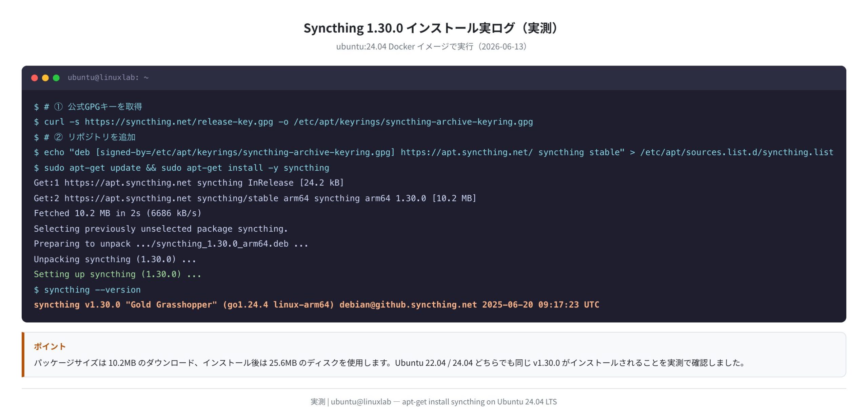Click the orange "syncthing v1.30.0 Gold Grasshopper" output line
The width and height of the screenshot is (868, 420).
tap(316, 305)
